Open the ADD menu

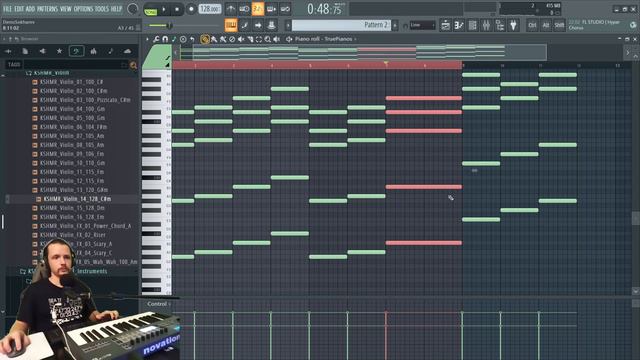(x=31, y=9)
